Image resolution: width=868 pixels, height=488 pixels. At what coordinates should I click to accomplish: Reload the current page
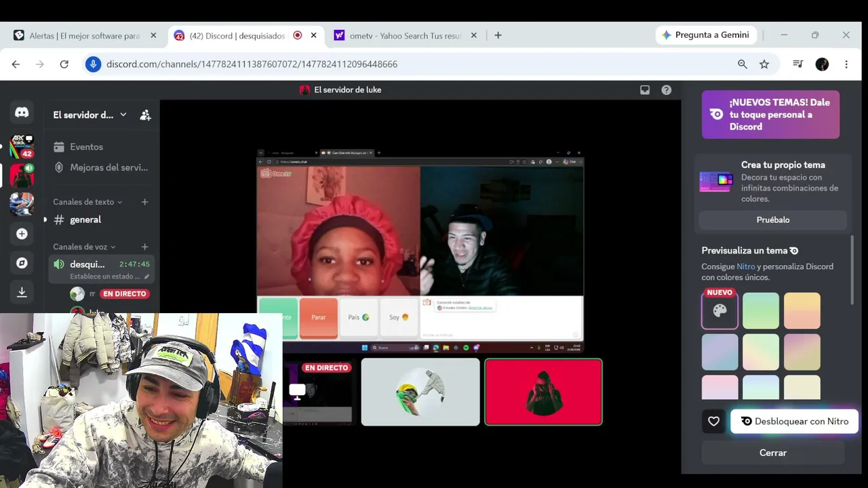pyautogui.click(x=64, y=64)
